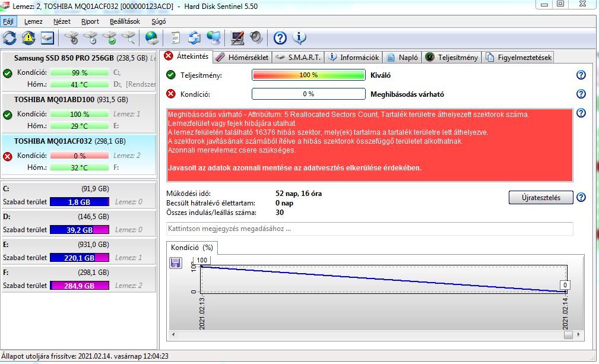Select the TOSHIBA MQ01ABD100 disk
This screenshot has width=599, height=364.
click(79, 113)
